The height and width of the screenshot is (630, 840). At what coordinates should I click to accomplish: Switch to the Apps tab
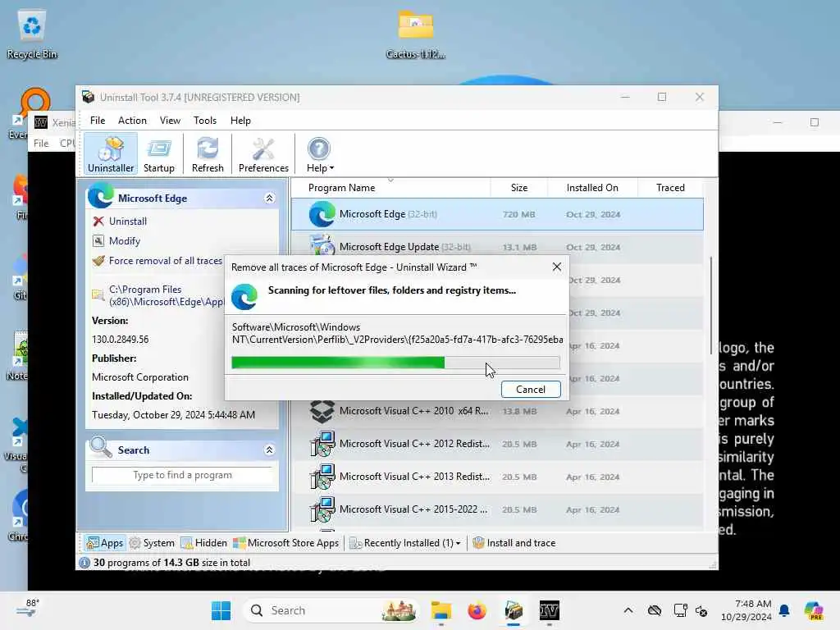coord(104,543)
